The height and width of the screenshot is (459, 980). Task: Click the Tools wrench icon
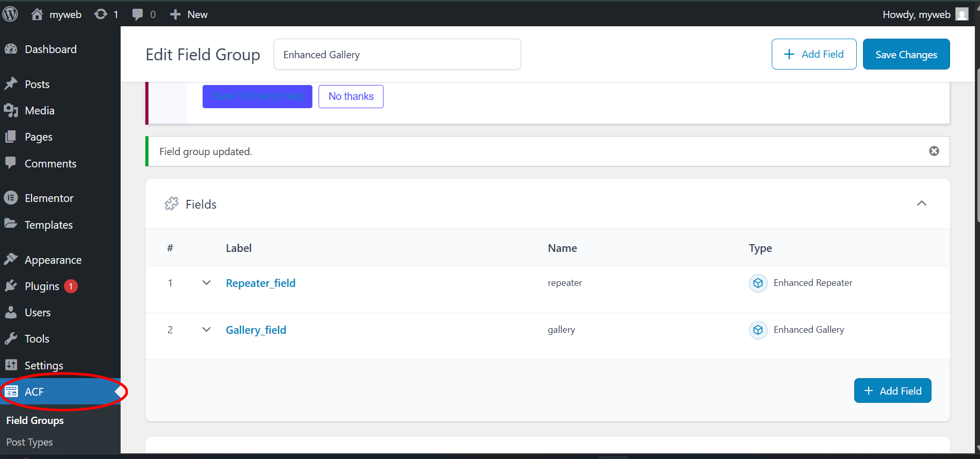[11, 338]
